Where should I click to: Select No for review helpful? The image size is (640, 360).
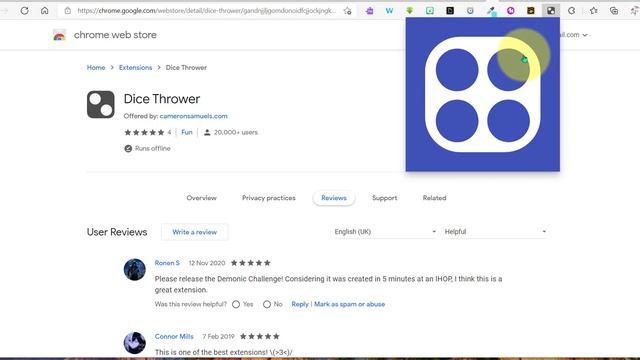267,304
